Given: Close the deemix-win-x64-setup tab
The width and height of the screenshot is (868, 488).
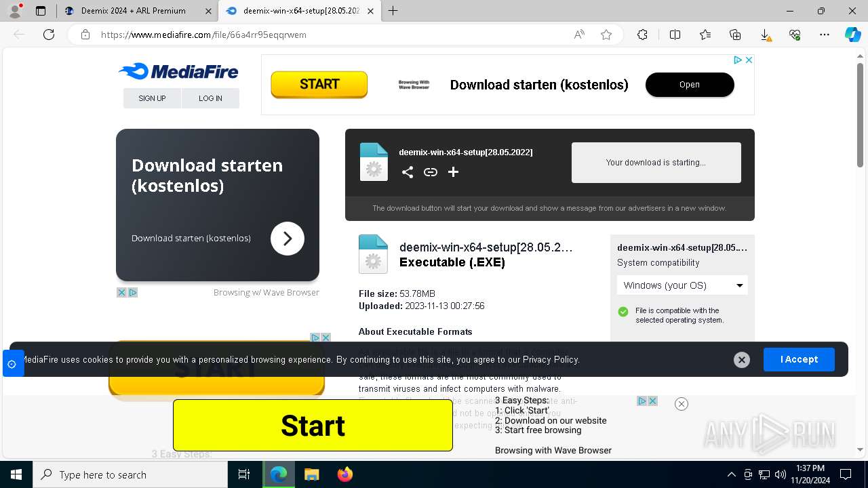Looking at the screenshot, I should [370, 11].
